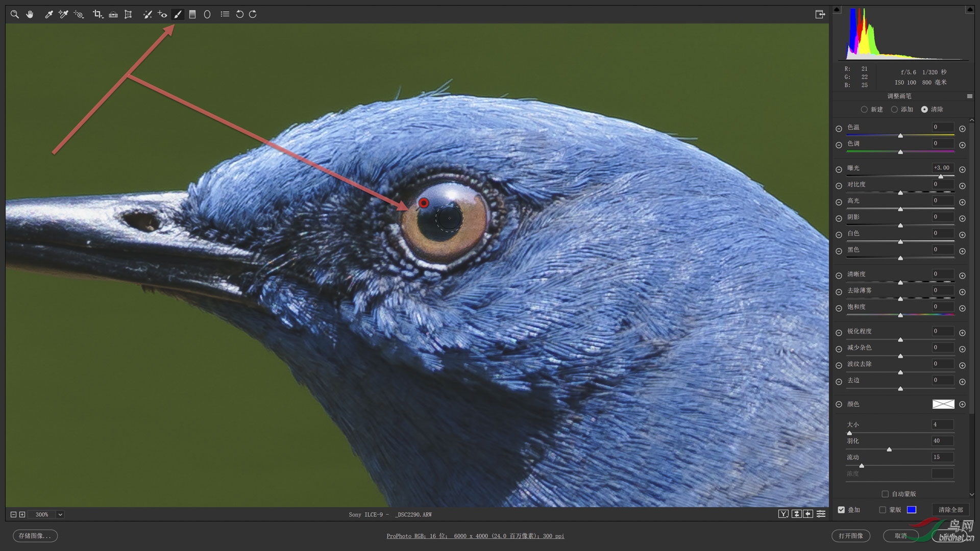The image size is (980, 551).
Task: Select the Zoom tool
Action: point(15,14)
